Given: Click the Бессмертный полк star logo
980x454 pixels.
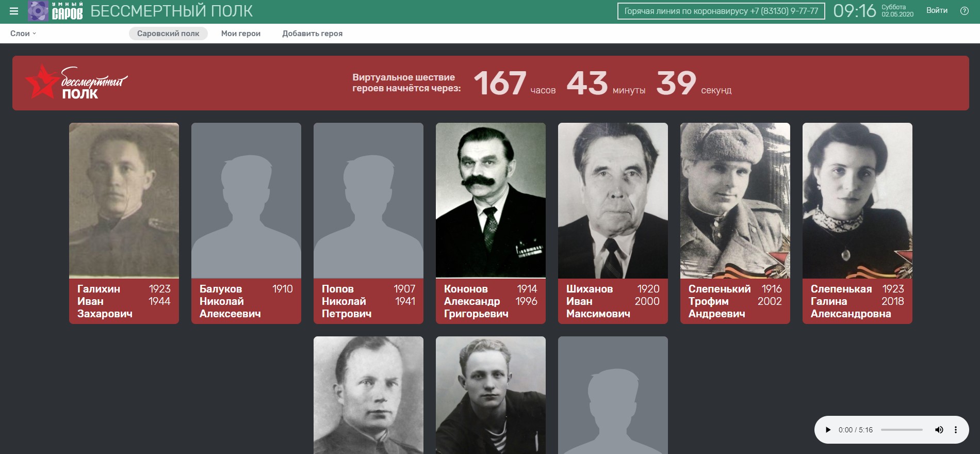Looking at the screenshot, I should [x=76, y=83].
